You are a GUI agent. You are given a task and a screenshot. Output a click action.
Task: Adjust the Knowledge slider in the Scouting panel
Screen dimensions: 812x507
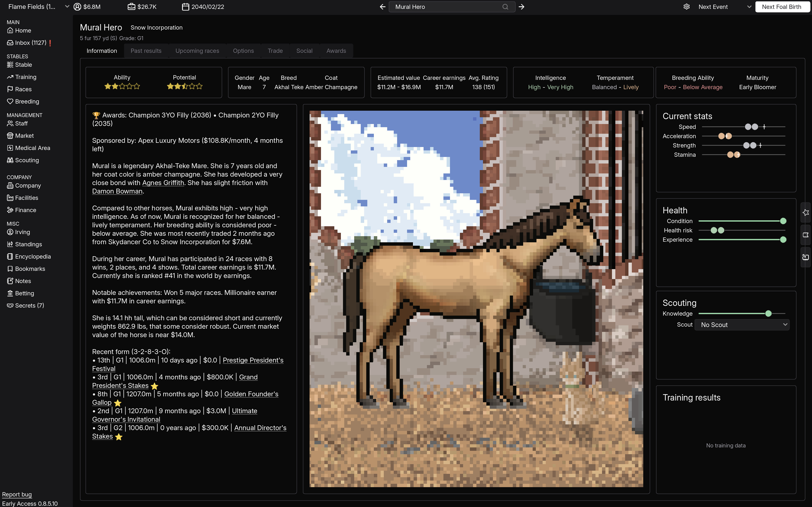[x=769, y=313]
